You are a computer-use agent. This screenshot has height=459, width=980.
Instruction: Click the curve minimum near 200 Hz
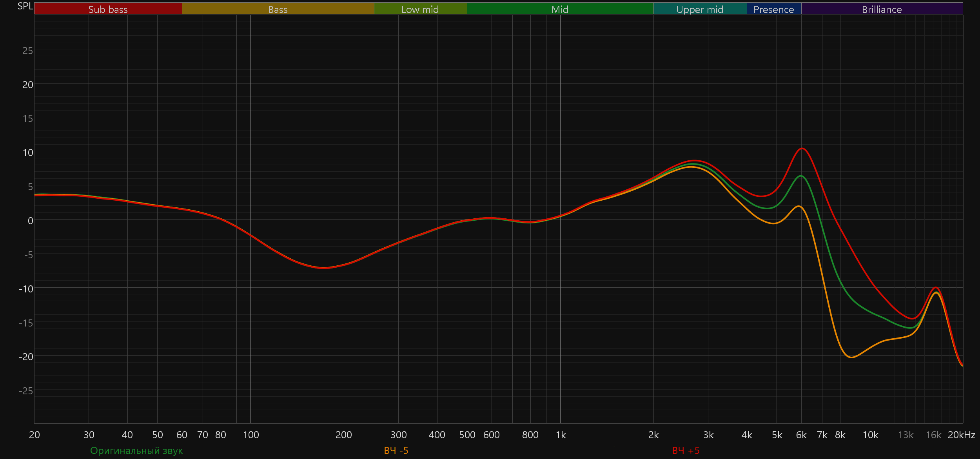324,268
